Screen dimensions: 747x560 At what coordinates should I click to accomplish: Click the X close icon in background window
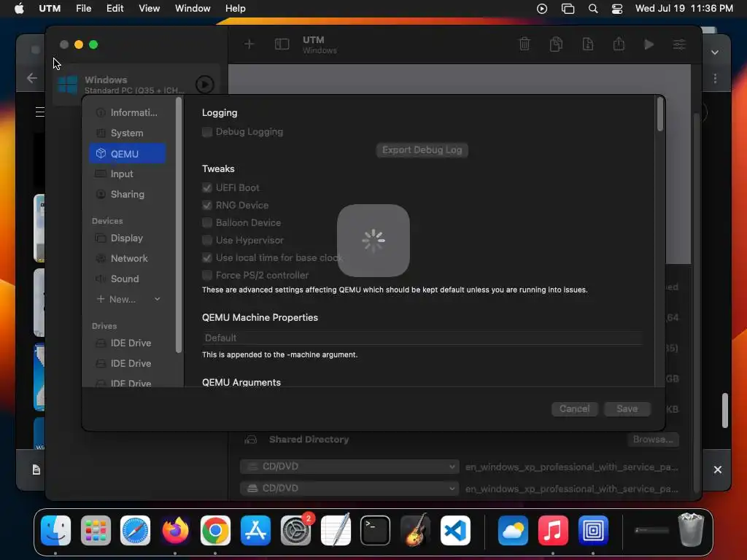[x=718, y=470]
